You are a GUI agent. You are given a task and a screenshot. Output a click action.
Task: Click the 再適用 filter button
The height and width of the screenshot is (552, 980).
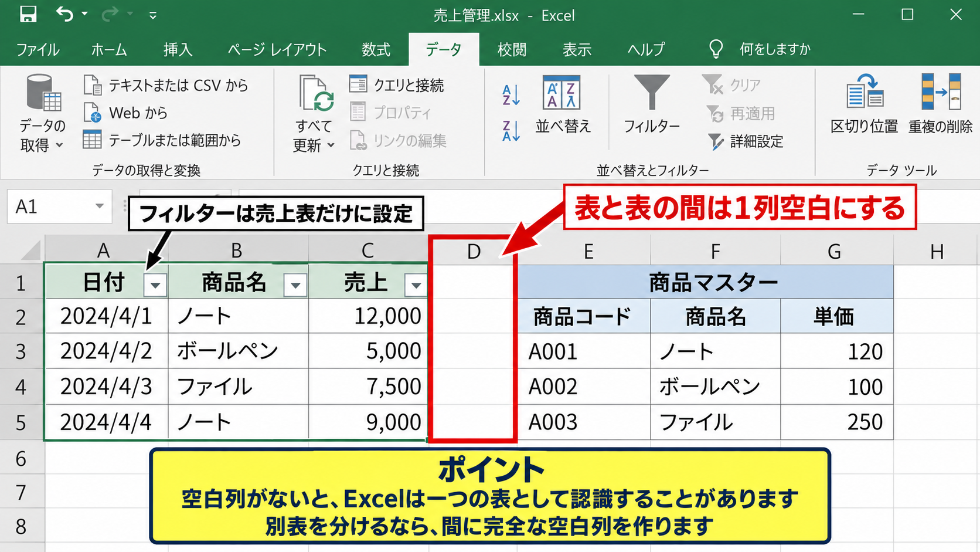tap(741, 113)
